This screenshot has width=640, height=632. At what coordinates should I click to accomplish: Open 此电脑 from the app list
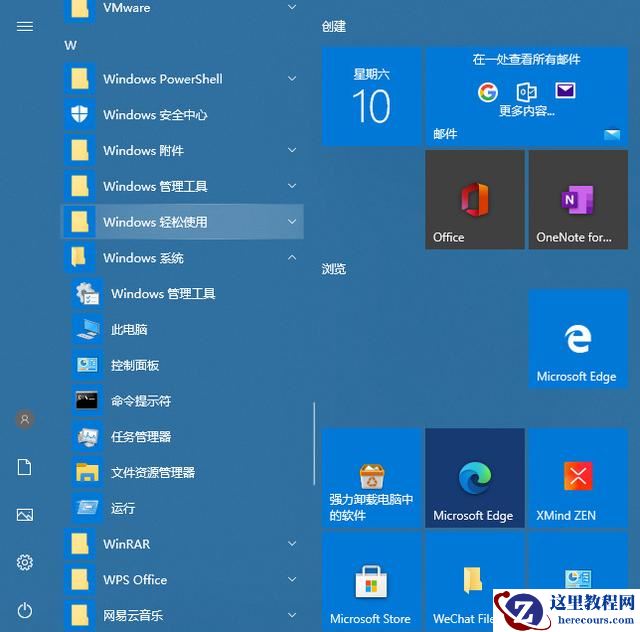[x=183, y=329]
